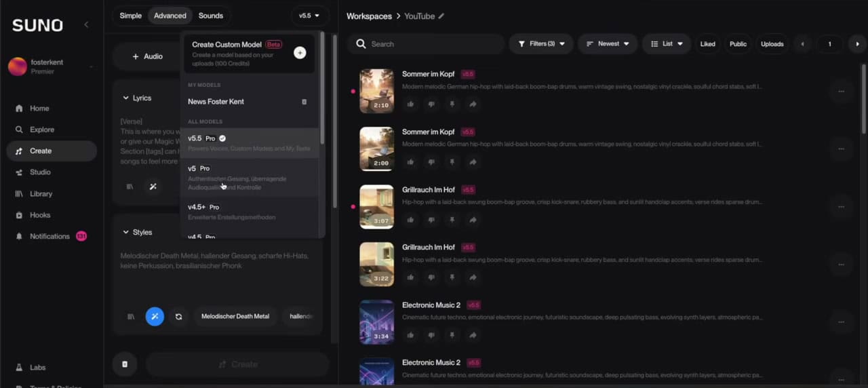Image resolution: width=868 pixels, height=388 pixels.
Task: Open the more options menu for Sommer im Kopf 2:10
Action: pos(841,92)
